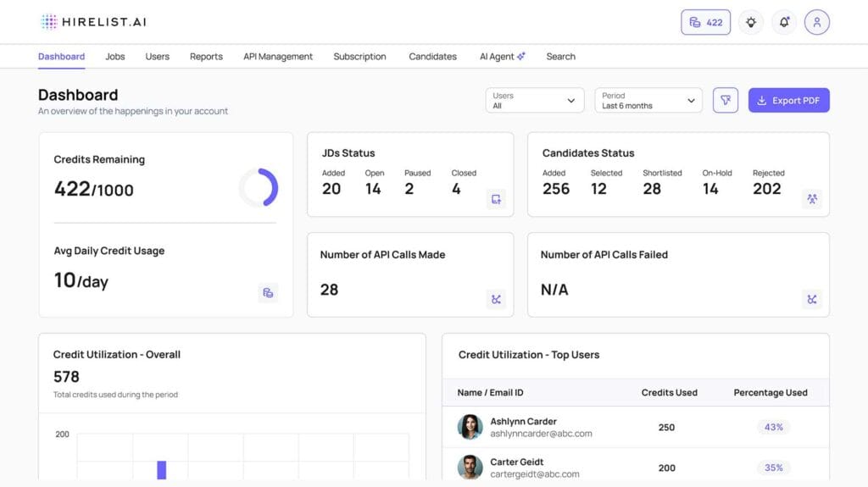The image size is (868, 487).
Task: Click the credits remaining progress ring
Action: click(258, 187)
